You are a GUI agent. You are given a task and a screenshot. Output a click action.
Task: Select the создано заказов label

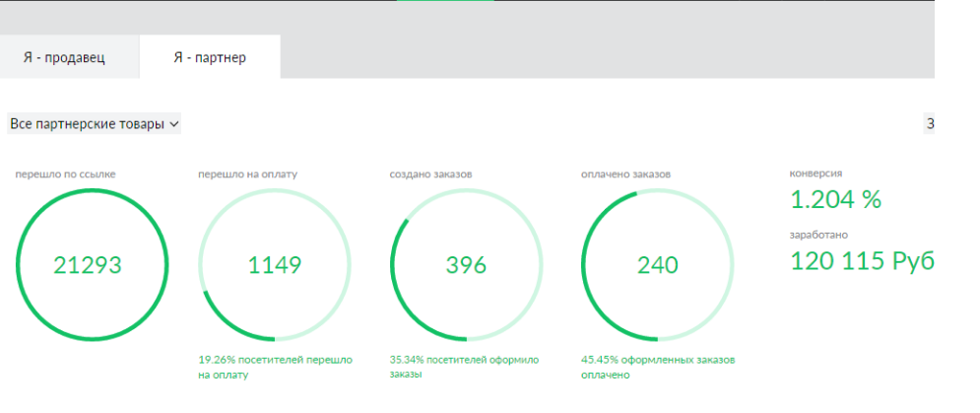tap(430, 174)
